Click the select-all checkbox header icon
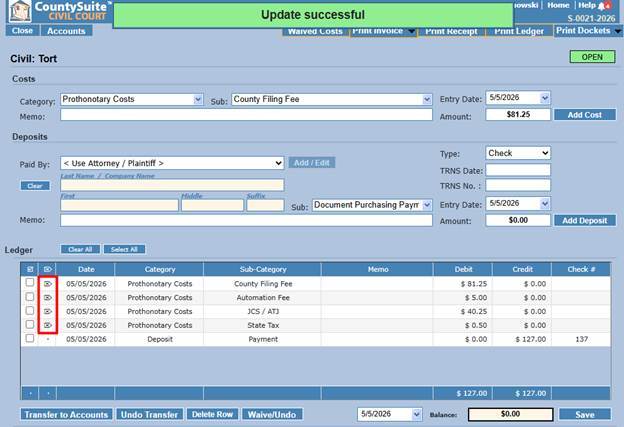 point(30,269)
